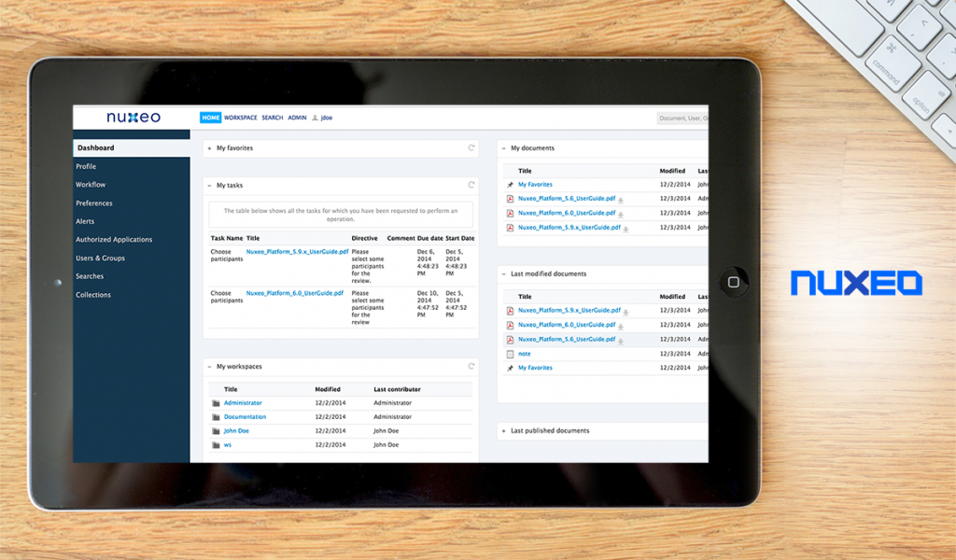Collapse the My tasks panel
The width and height of the screenshot is (956, 560).
[x=209, y=186]
